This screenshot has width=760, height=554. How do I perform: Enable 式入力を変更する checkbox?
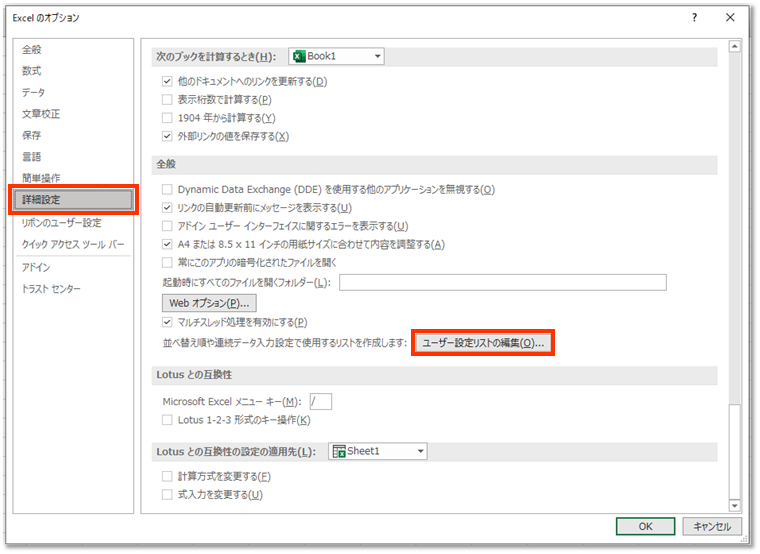point(167,494)
